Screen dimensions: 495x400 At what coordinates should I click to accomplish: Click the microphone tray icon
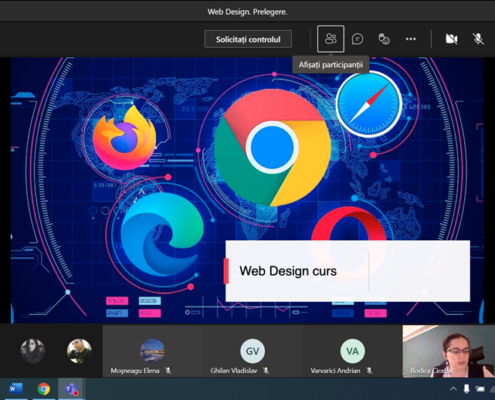click(x=466, y=389)
